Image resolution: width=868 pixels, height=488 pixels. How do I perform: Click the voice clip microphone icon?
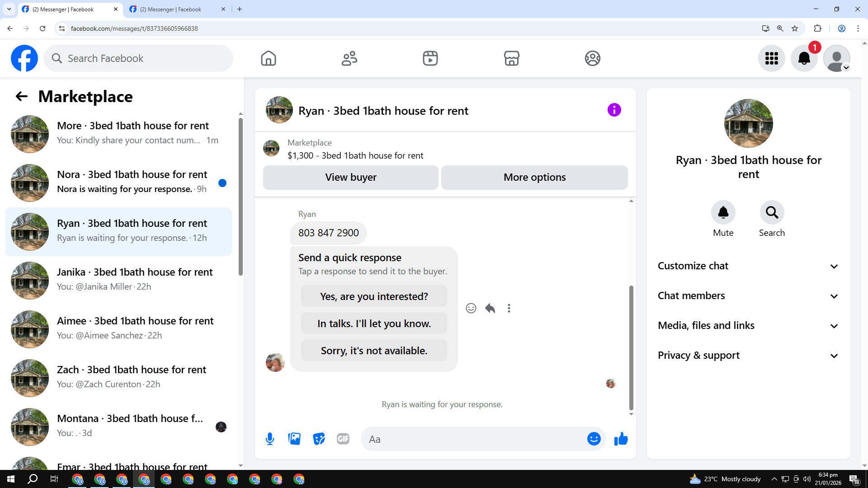click(270, 439)
